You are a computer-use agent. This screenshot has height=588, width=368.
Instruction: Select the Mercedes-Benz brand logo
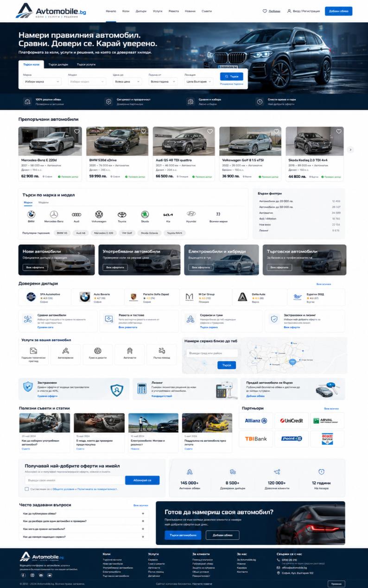click(54, 215)
